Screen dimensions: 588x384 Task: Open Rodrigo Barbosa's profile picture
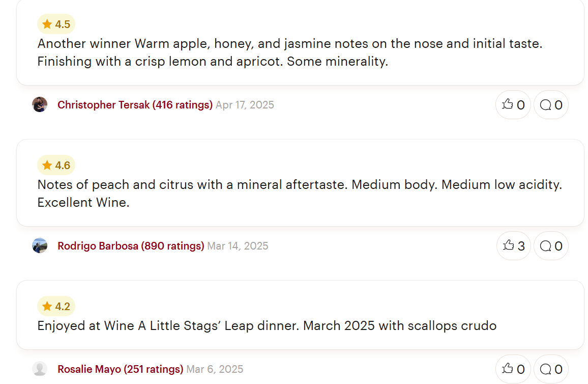(40, 246)
